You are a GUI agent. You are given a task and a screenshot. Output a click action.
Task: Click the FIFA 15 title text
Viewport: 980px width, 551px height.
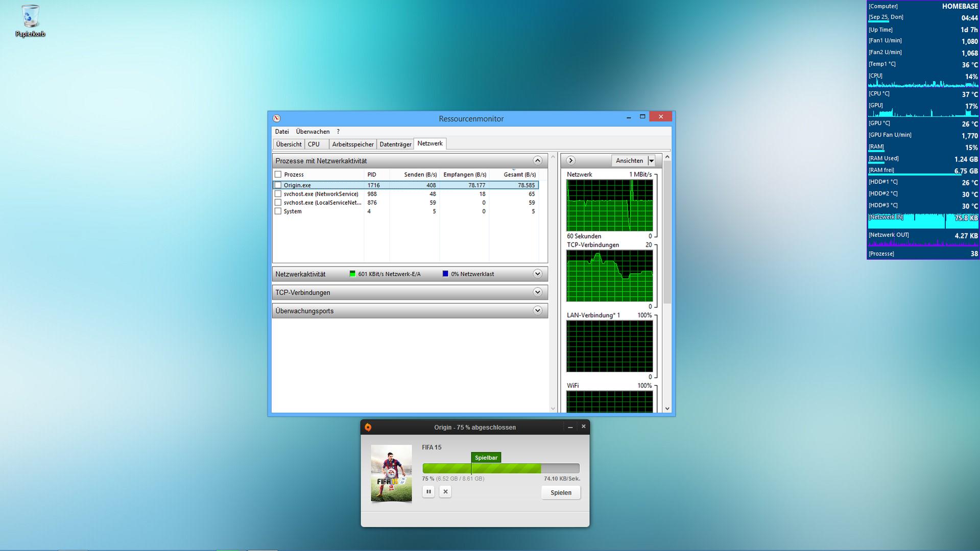tap(432, 447)
